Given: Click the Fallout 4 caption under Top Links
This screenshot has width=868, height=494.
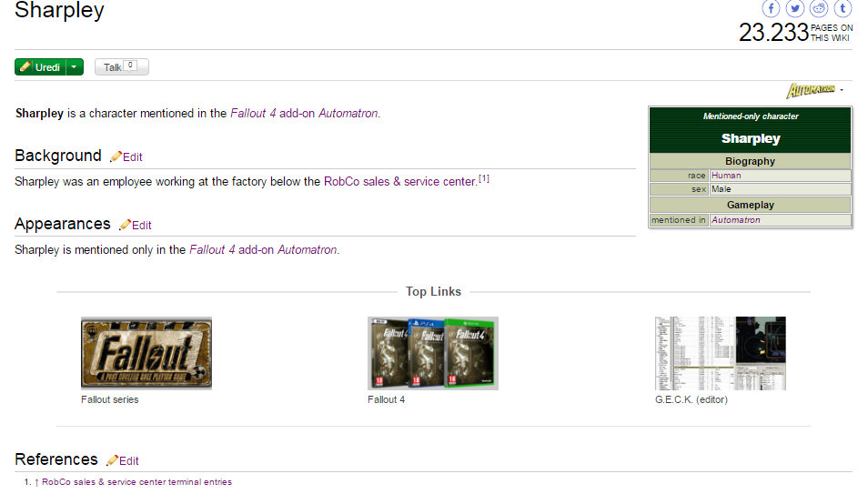Looking at the screenshot, I should coord(386,400).
